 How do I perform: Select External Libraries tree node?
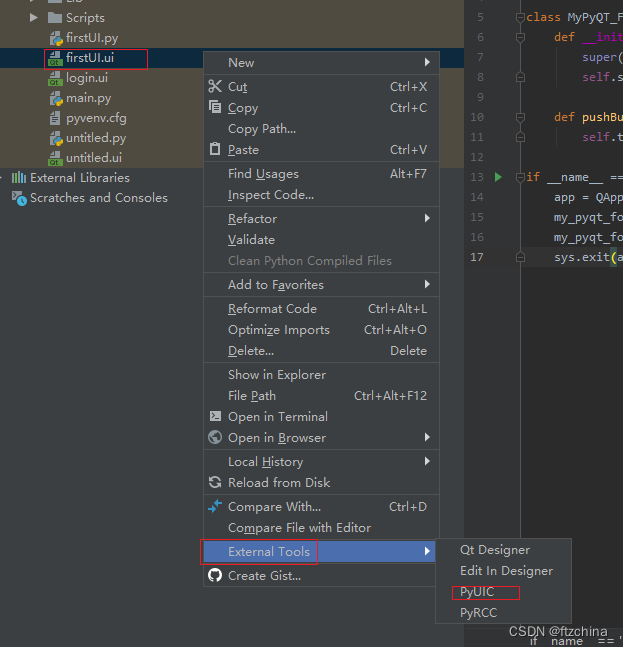[x=80, y=178]
